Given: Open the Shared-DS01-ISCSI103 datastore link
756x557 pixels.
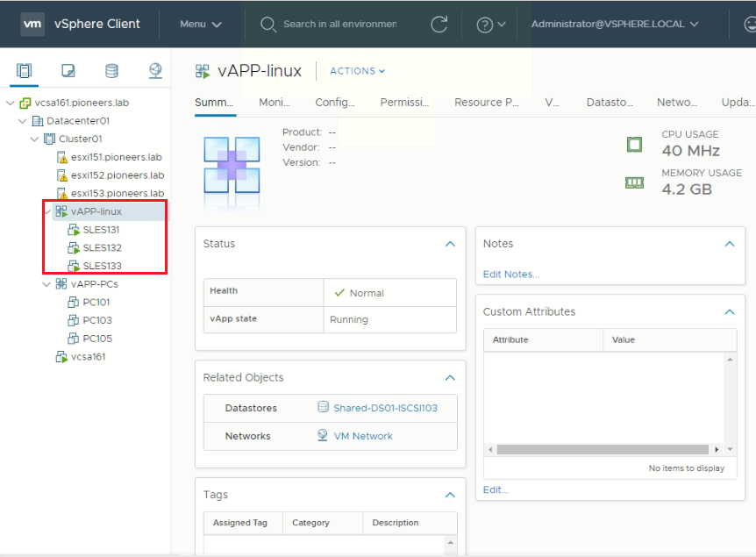Looking at the screenshot, I should 385,408.
